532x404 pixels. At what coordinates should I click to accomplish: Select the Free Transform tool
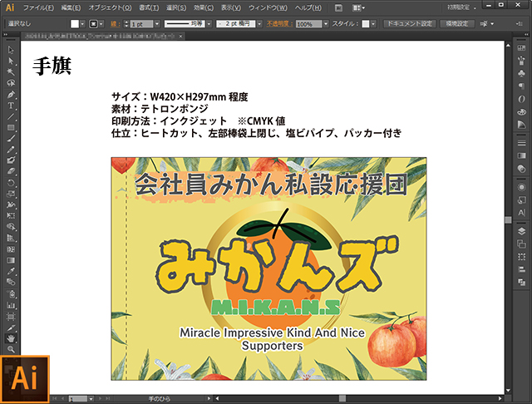11,216
